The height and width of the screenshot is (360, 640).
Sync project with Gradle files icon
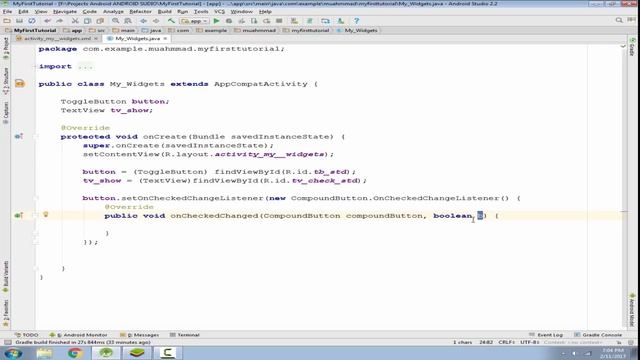(309, 21)
